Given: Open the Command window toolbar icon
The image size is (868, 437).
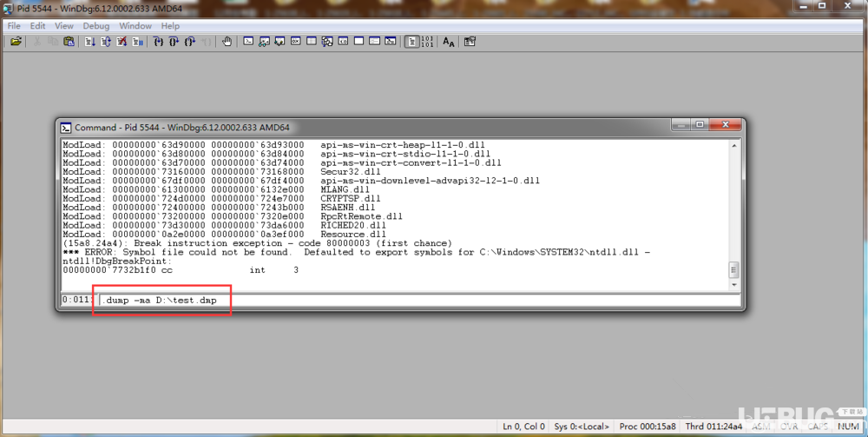Looking at the screenshot, I should [248, 42].
